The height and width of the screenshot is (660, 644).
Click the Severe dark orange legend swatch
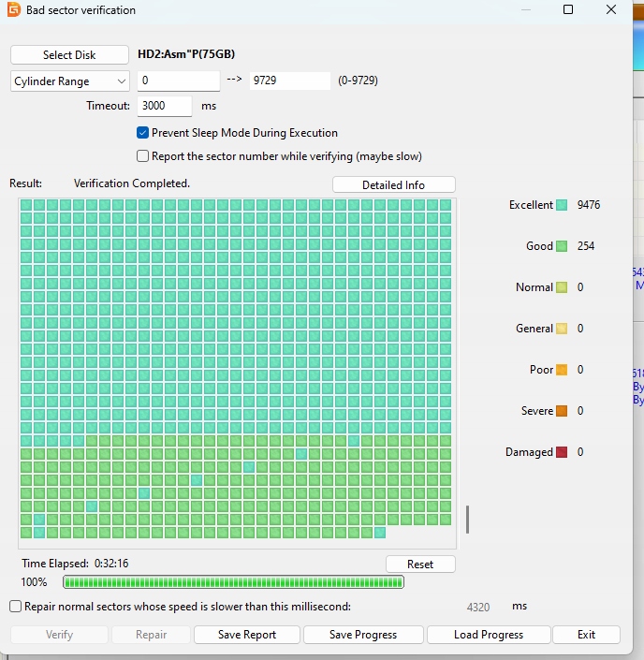[x=562, y=411]
